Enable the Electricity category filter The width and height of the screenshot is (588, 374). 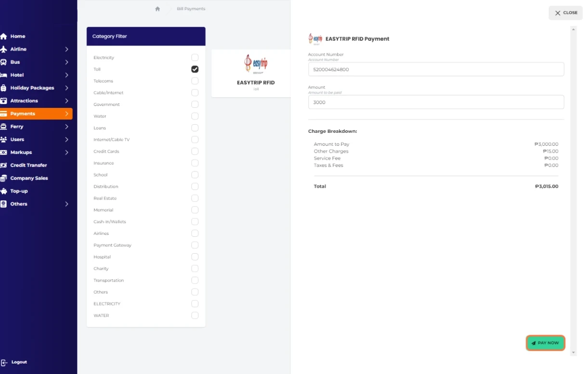(x=195, y=58)
